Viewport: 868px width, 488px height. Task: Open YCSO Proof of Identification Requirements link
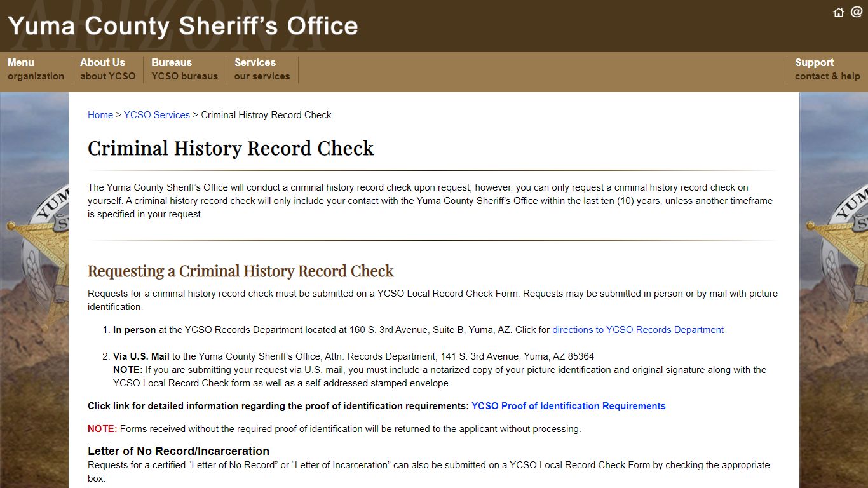[x=569, y=406]
